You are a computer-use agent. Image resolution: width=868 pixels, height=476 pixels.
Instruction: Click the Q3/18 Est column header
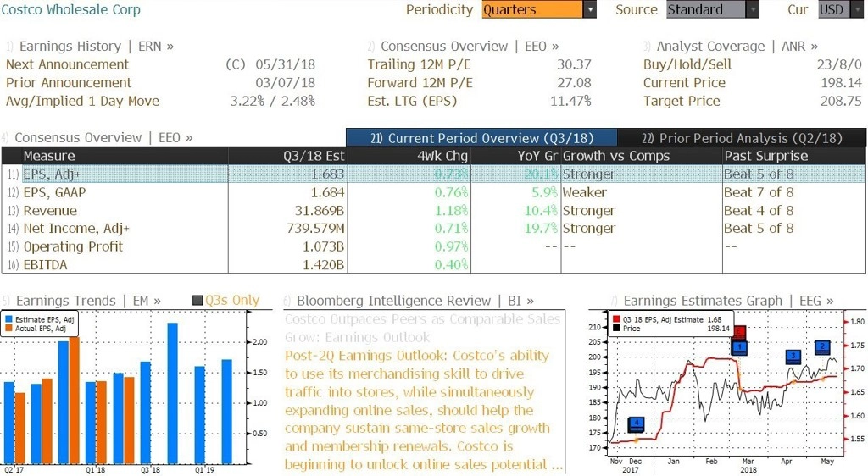point(287,156)
